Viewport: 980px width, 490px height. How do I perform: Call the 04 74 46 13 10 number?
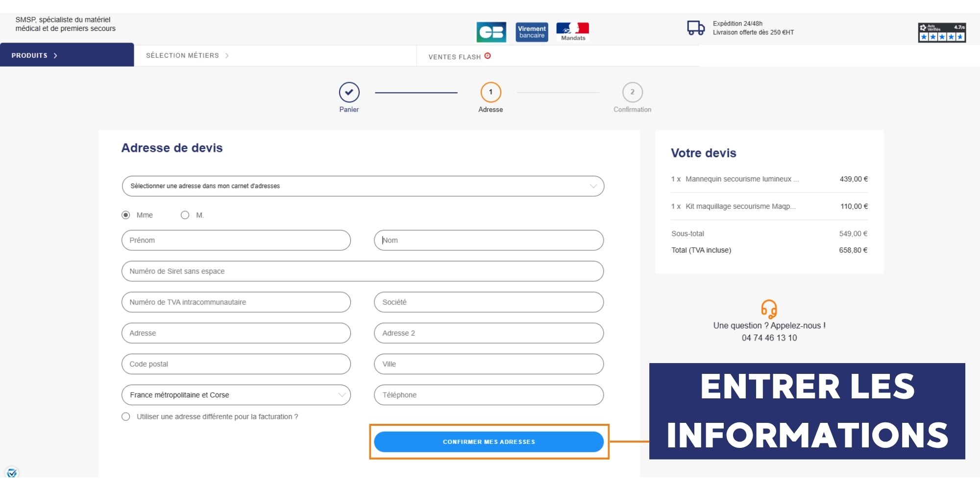769,338
